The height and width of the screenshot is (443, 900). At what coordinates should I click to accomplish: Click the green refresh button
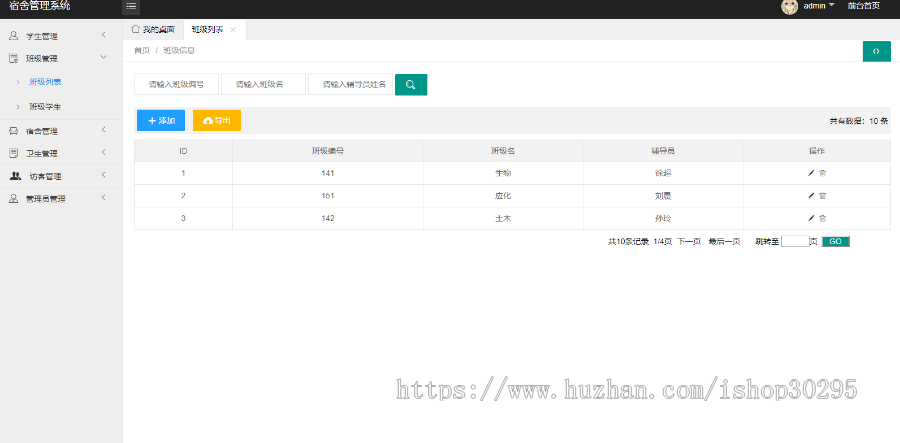[x=876, y=51]
